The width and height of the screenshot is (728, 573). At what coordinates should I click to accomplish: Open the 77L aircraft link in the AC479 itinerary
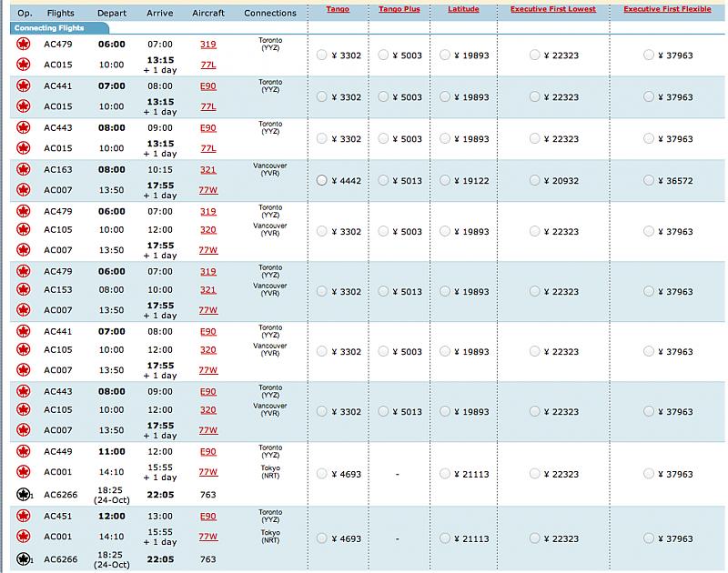pos(208,65)
